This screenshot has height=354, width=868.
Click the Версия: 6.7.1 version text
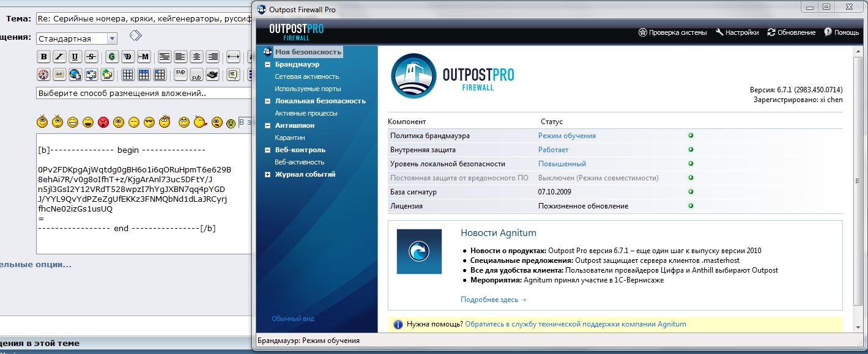796,89
